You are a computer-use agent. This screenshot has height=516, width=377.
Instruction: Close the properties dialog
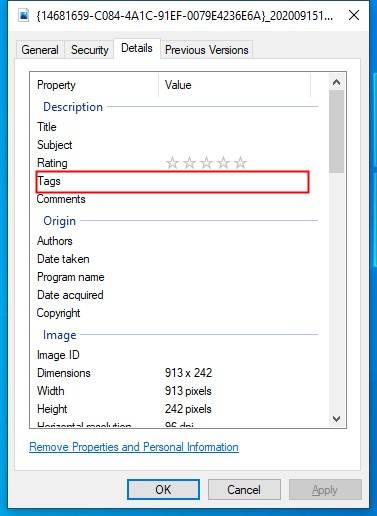(354, 15)
